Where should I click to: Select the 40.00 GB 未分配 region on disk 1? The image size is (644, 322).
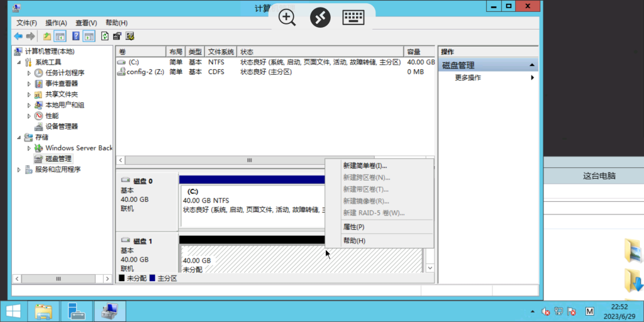point(301,258)
